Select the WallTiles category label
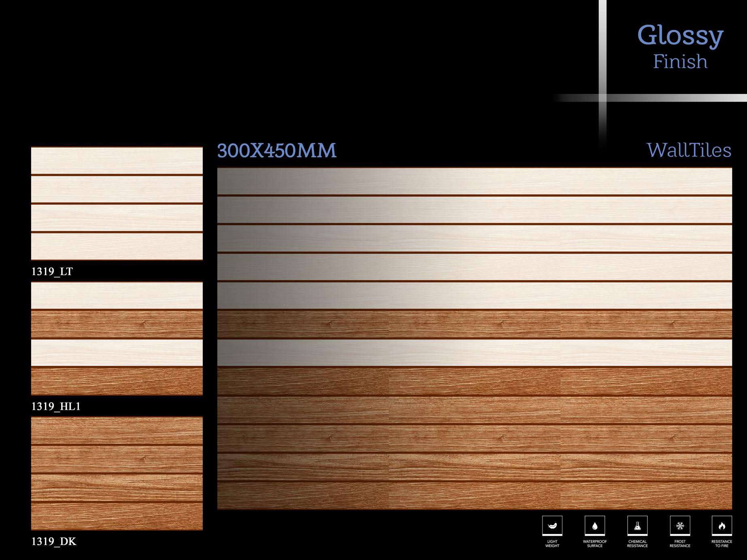The width and height of the screenshot is (747, 560). coord(689,150)
